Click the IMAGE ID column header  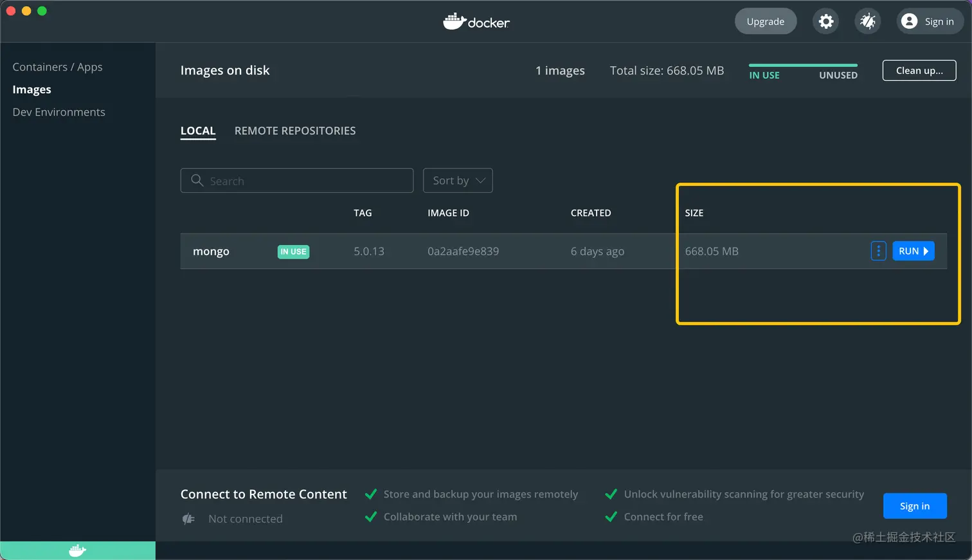point(448,213)
